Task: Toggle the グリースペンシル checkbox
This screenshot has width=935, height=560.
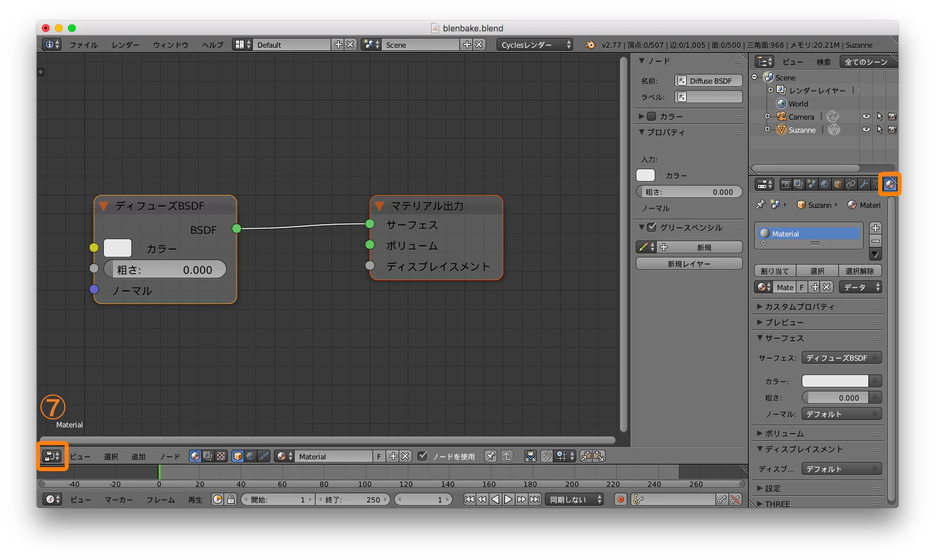Action: tap(651, 227)
